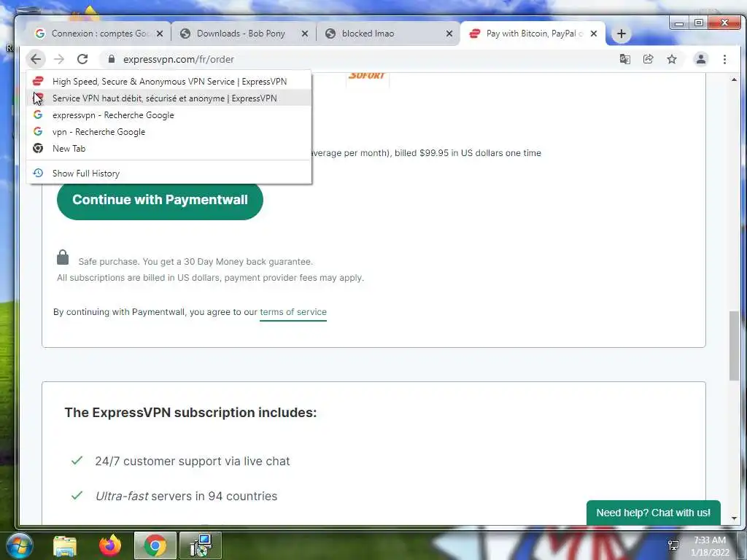Open the terms of service link
This screenshot has height=560, width=747.
[293, 312]
